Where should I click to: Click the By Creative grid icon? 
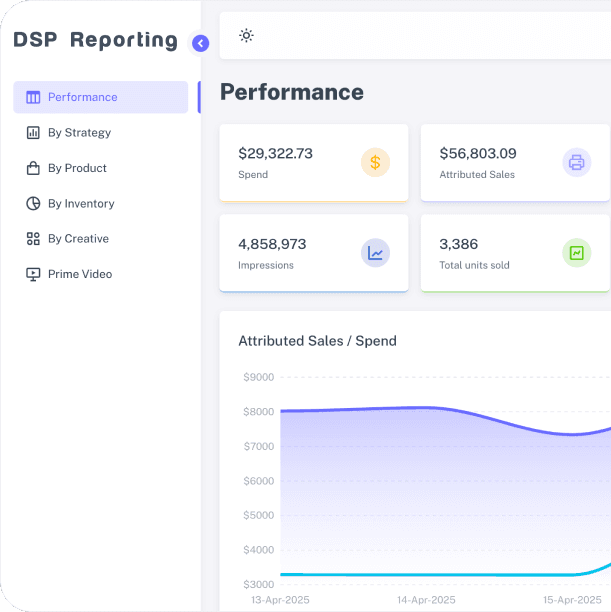click(x=33, y=239)
